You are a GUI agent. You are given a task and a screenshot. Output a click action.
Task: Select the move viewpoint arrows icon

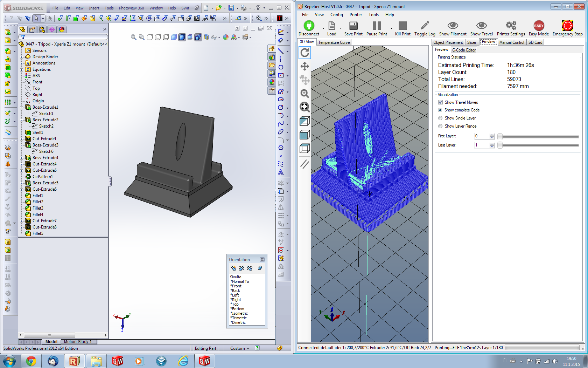[305, 66]
